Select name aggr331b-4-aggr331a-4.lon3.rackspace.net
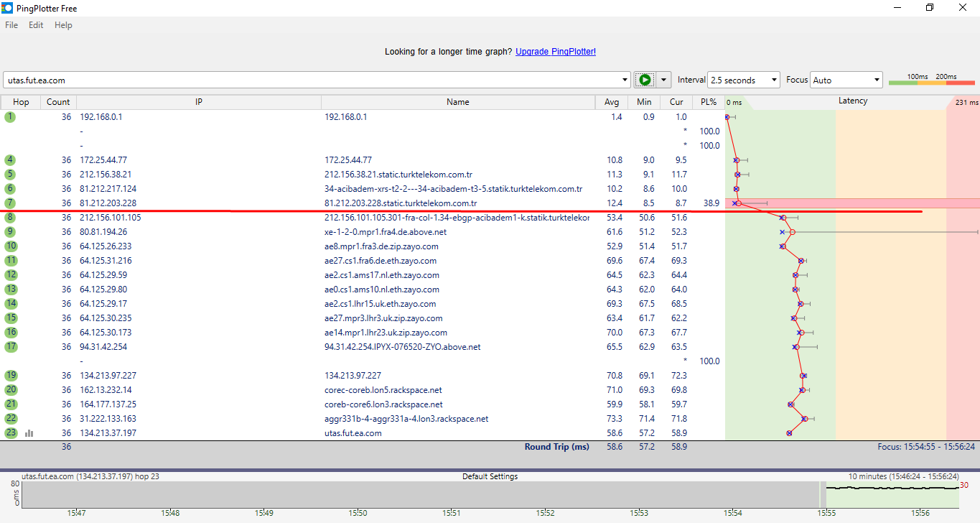 pos(406,418)
